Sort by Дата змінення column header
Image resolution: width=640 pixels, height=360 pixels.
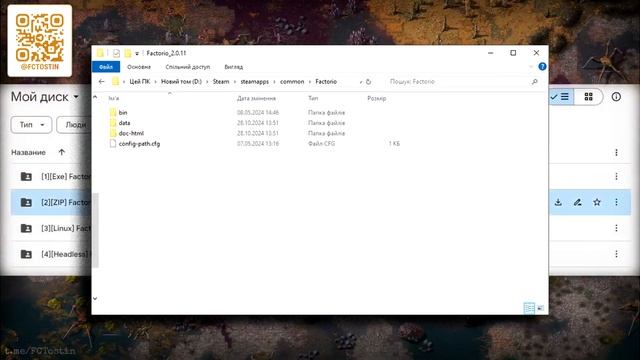[x=256, y=98]
